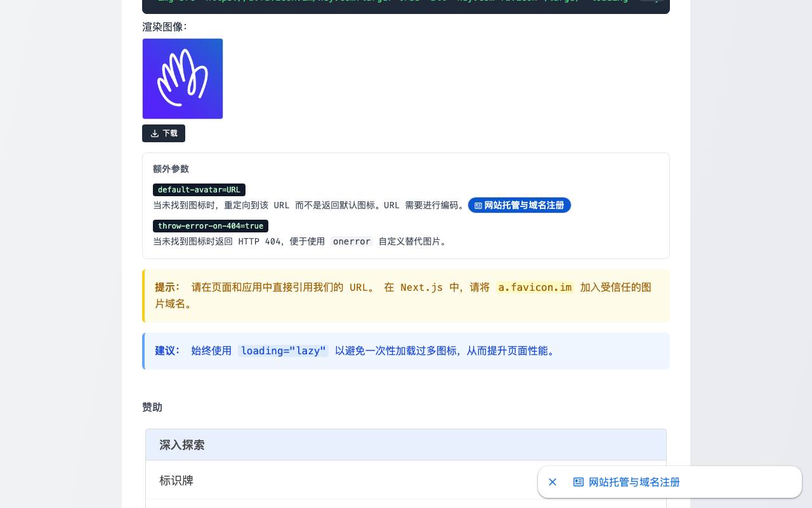Open the rendered hand logo image
This screenshot has height=508, width=812.
tap(183, 79)
